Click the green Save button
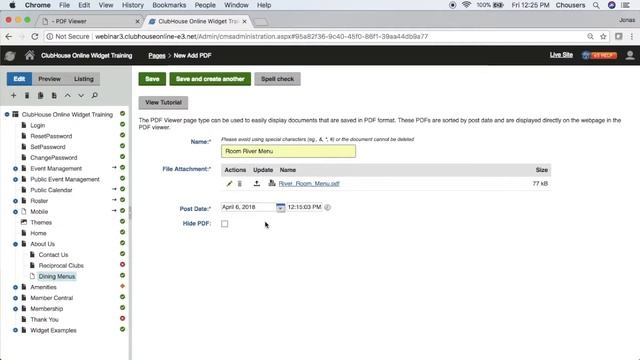 [x=152, y=79]
